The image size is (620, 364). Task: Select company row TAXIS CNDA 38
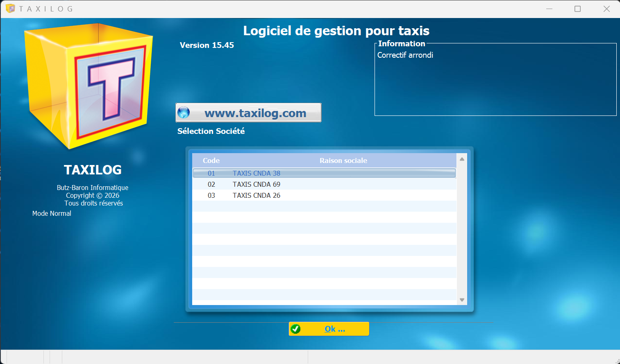coord(324,173)
